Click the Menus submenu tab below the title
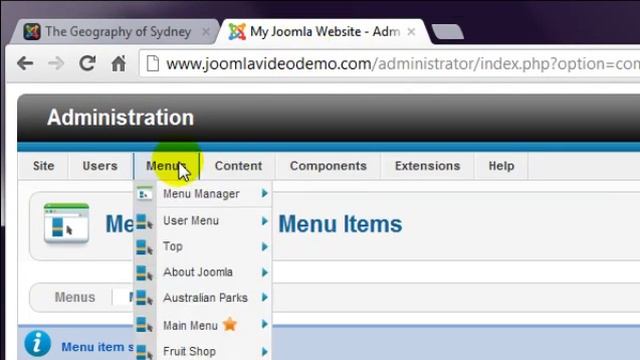This screenshot has height=360, width=640. (x=75, y=297)
